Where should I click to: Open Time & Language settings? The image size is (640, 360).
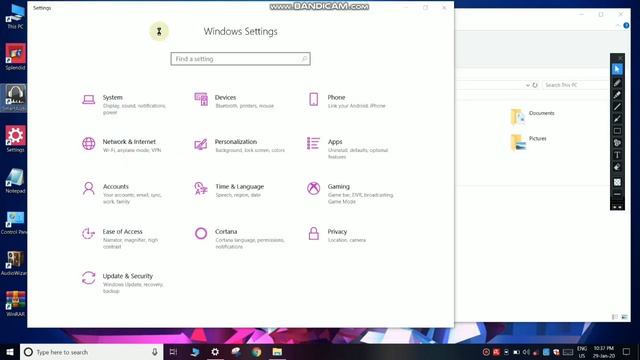(x=229, y=190)
